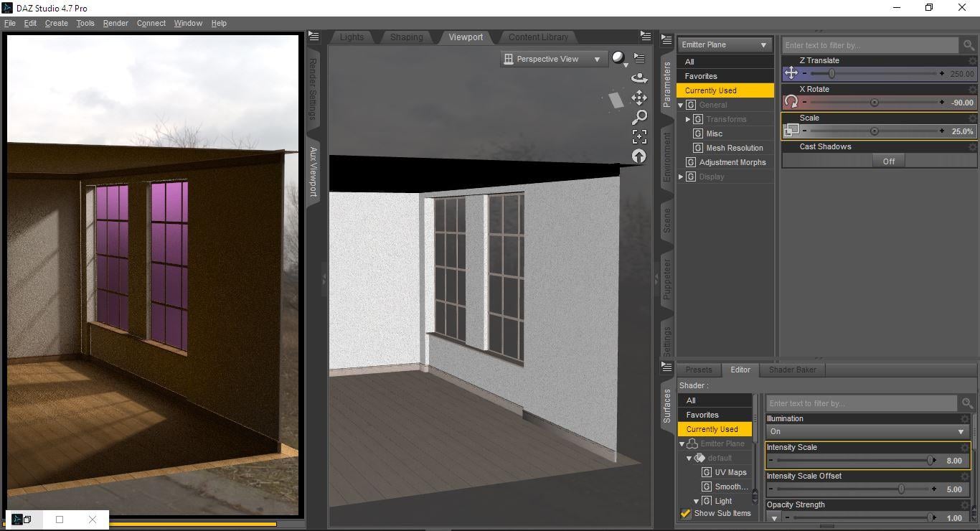Select the pan camera arrows icon
The width and height of the screenshot is (980, 531).
click(639, 97)
